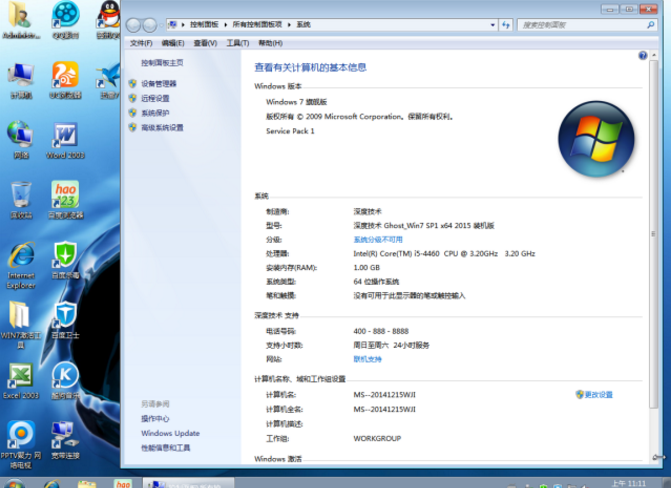Screen dimensions: 672x488
Task: Open 性能信息和工具 link
Action: [x=165, y=448]
